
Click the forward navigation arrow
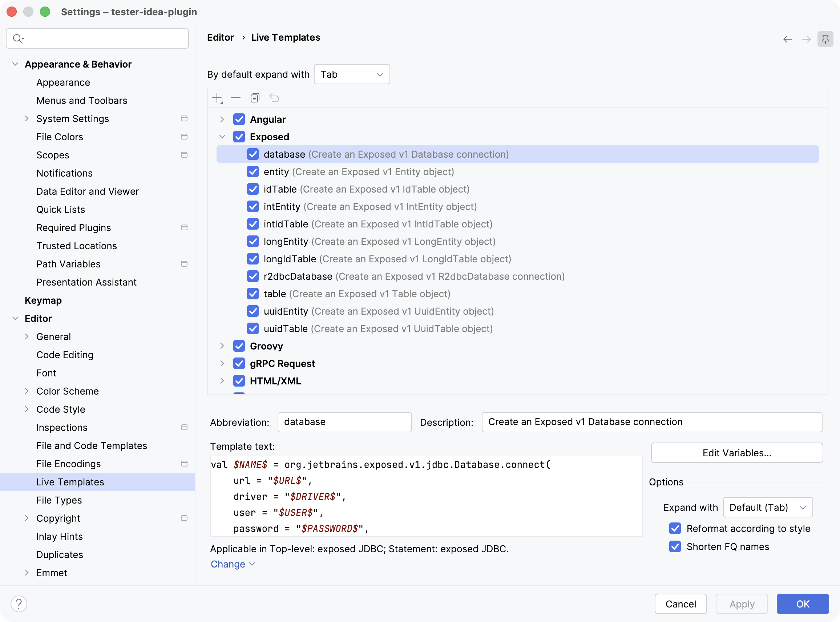coord(806,39)
